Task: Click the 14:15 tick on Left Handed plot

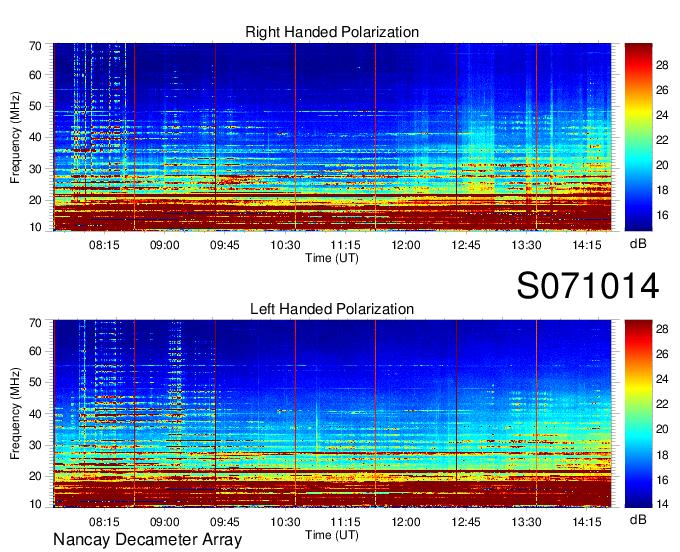Action: pos(587,522)
